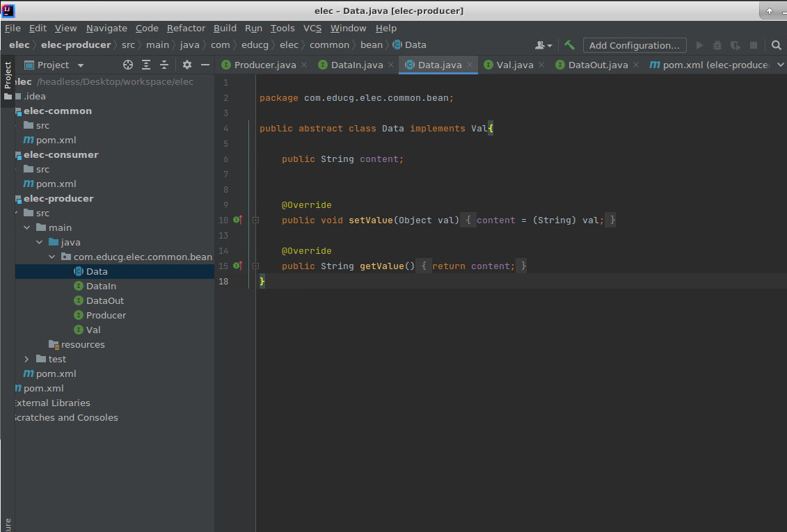Click the Select Opened File target icon
The image size is (787, 532).
pyautogui.click(x=128, y=65)
